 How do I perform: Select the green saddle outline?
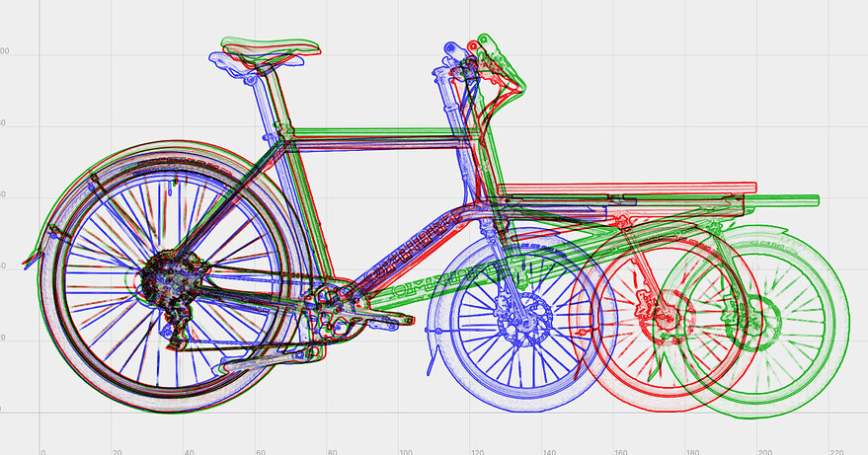(272, 46)
